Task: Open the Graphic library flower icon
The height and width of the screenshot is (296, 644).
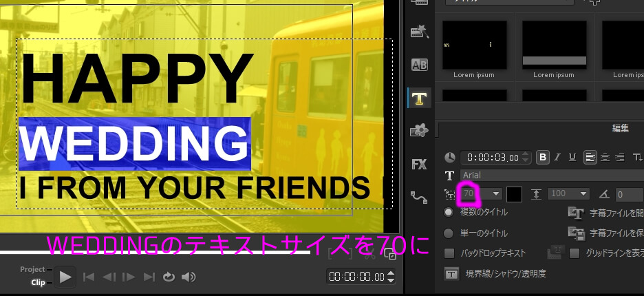Action: click(x=419, y=131)
